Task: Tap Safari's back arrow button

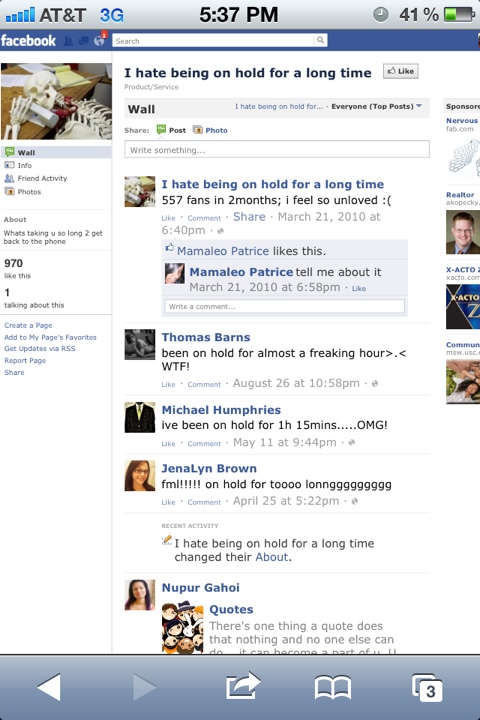Action: coord(49,686)
